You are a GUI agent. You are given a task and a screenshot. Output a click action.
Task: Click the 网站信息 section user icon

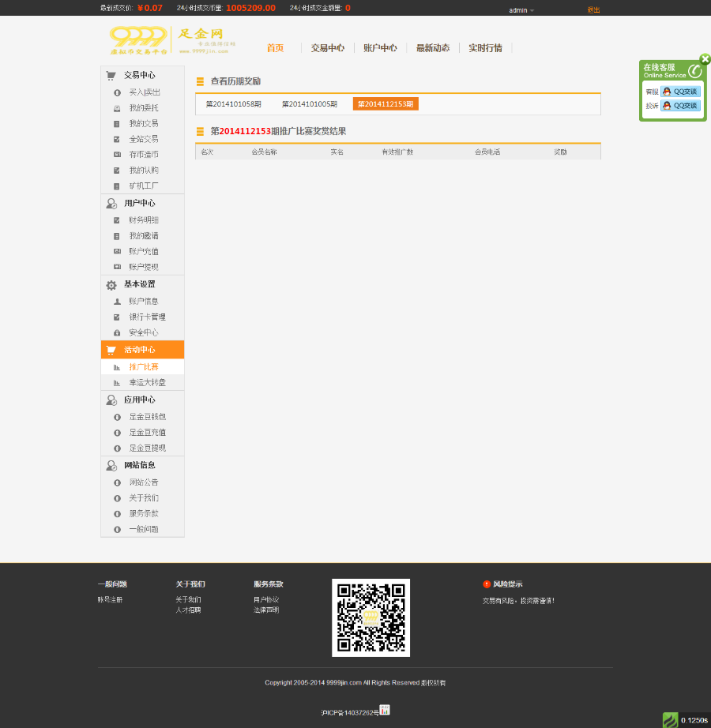111,465
